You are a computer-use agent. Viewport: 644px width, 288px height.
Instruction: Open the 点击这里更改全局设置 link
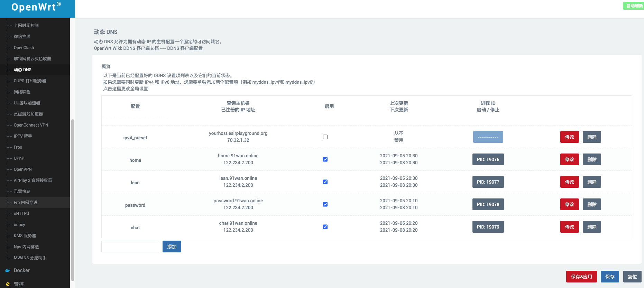(x=126, y=89)
